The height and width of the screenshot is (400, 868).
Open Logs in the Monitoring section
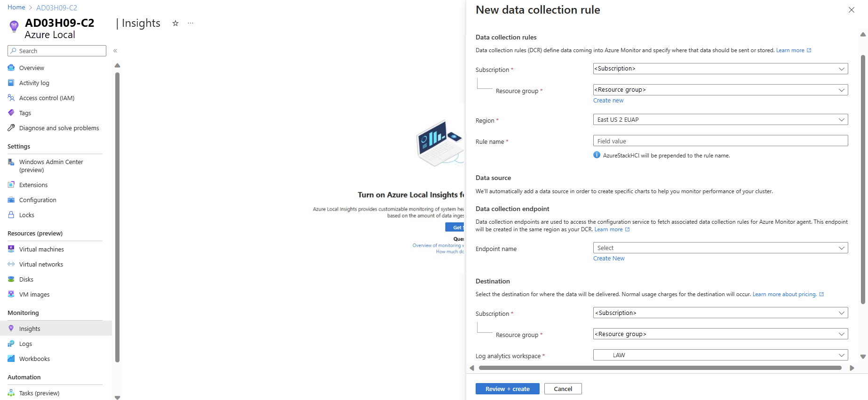tap(25, 344)
